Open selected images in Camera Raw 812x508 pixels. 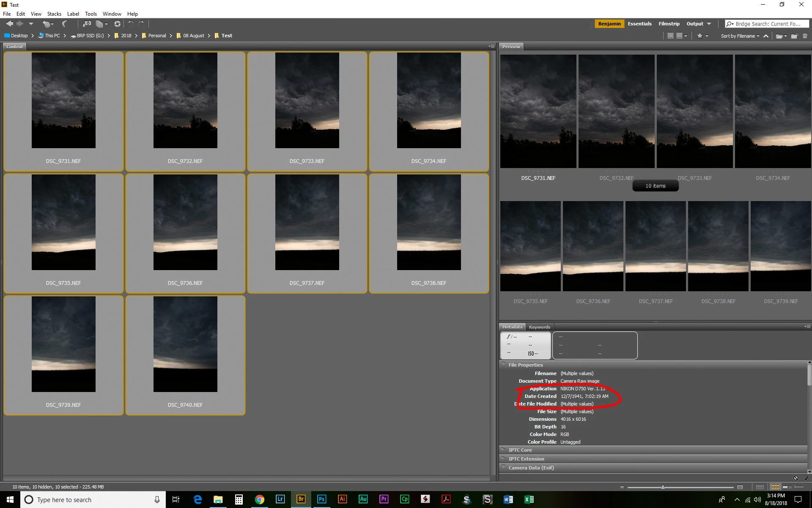pos(117,24)
